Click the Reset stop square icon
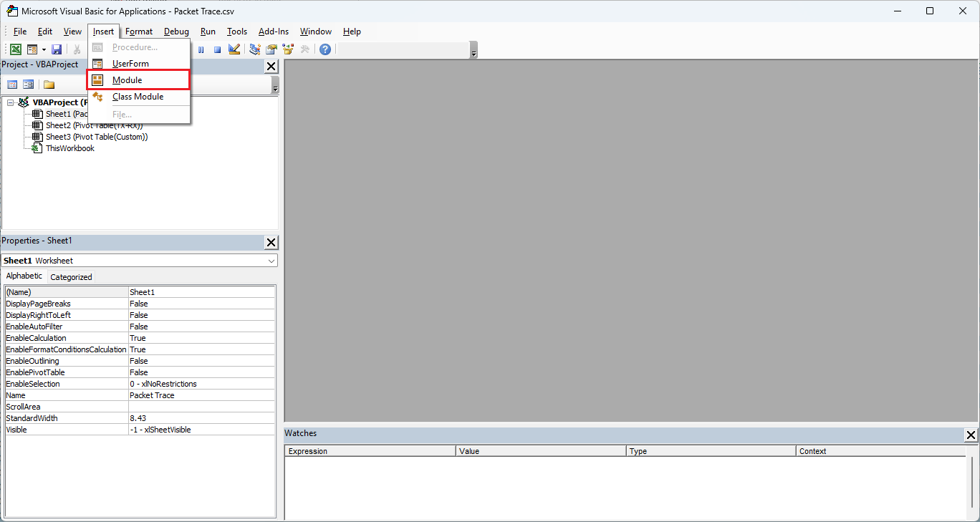The height and width of the screenshot is (522, 980). coord(217,49)
